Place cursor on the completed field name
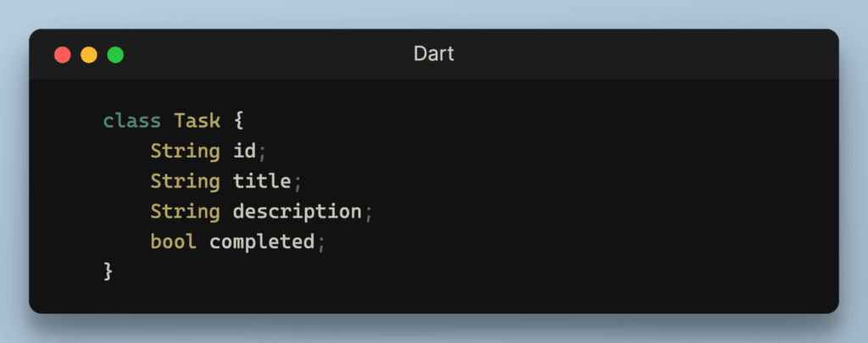 [x=262, y=242]
